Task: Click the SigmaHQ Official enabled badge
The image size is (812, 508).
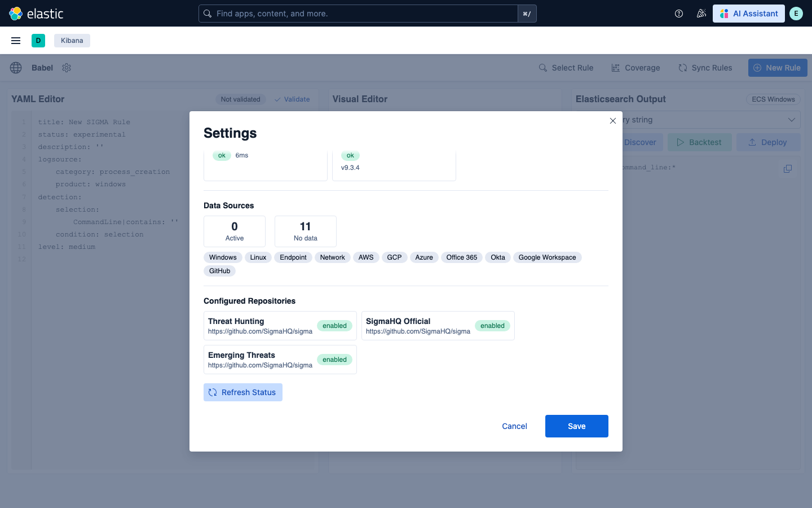Action: tap(493, 326)
